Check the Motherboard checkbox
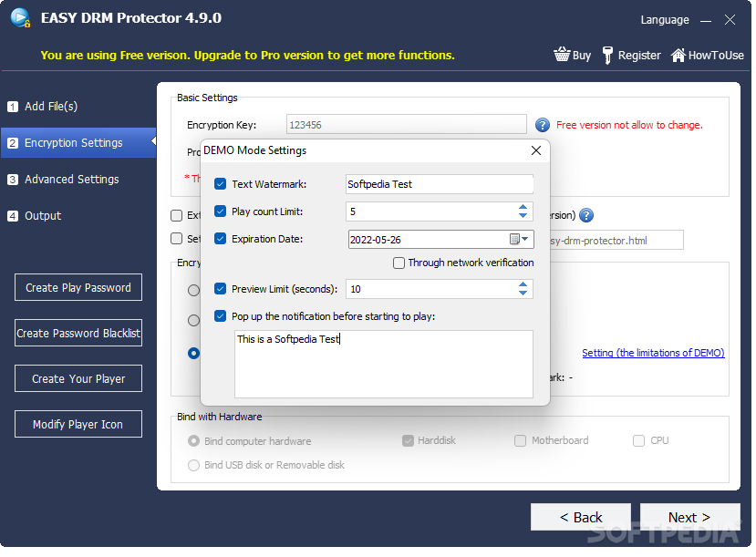The image size is (756, 557). point(520,440)
